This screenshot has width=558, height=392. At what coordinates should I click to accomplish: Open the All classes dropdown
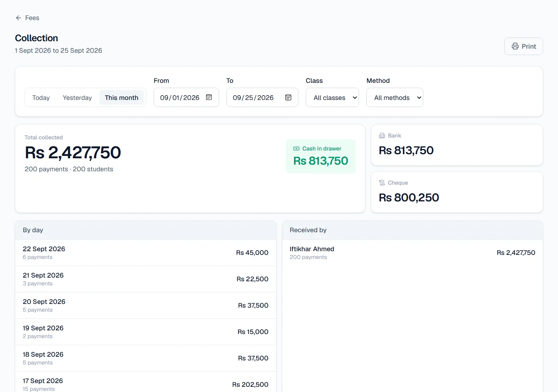(332, 97)
